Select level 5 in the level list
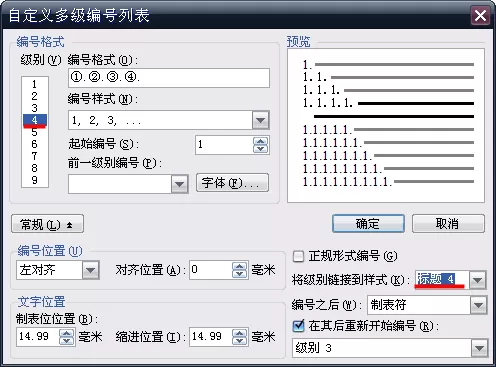This screenshot has width=496, height=367. (35, 132)
